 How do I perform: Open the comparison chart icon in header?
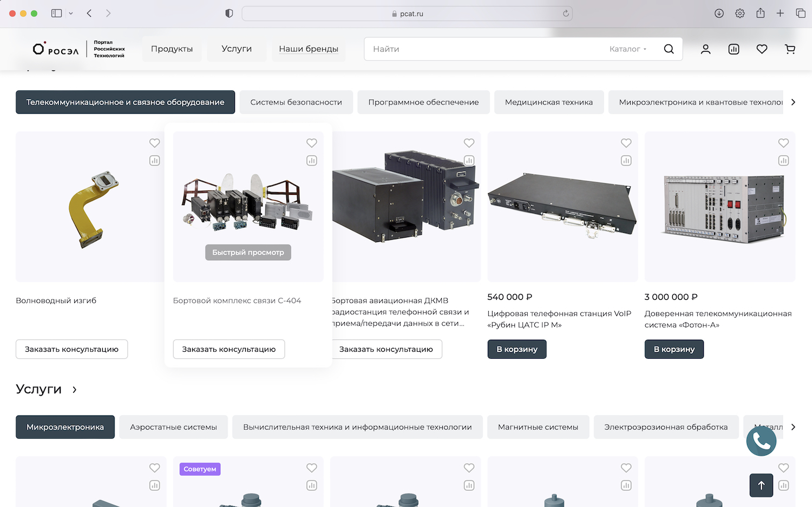734,49
